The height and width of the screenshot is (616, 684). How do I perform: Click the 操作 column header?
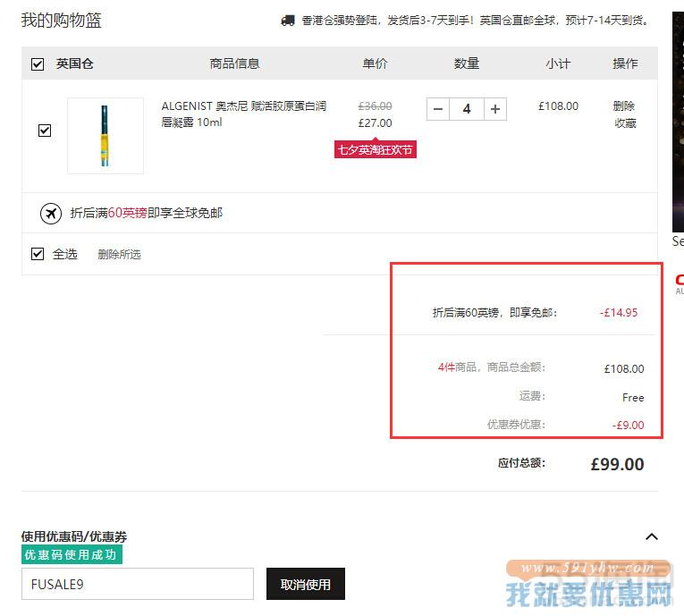pyautogui.click(x=625, y=63)
